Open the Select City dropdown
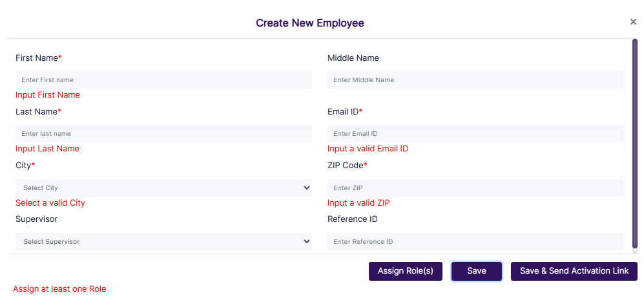 pos(163,188)
